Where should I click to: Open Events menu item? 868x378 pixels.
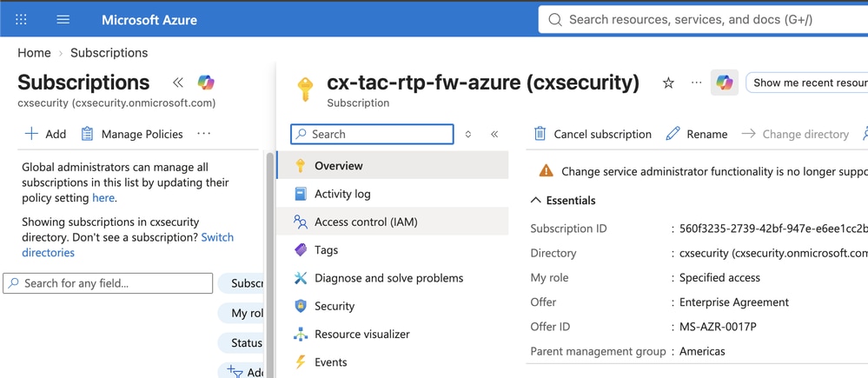[393, 362]
